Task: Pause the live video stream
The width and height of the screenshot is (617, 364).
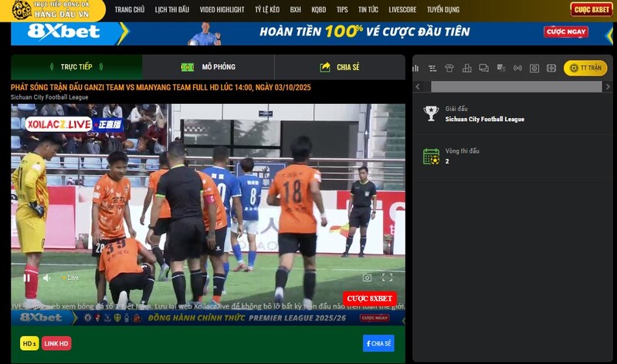Action: [x=26, y=278]
